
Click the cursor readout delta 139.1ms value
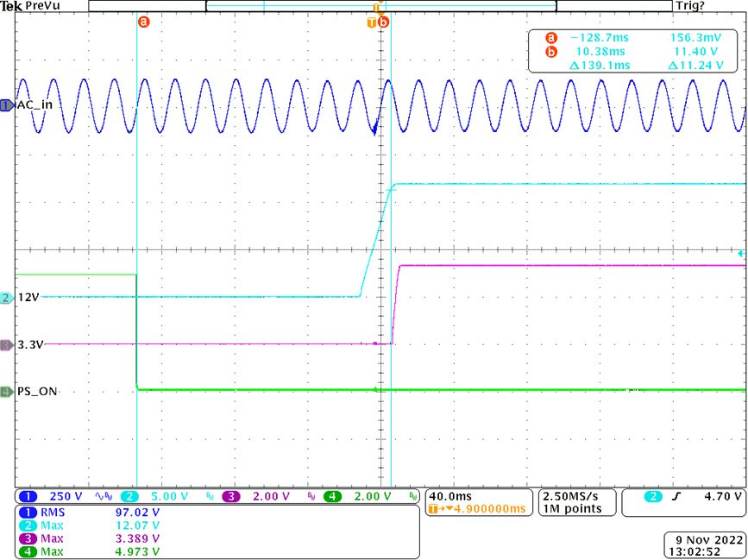pos(600,66)
